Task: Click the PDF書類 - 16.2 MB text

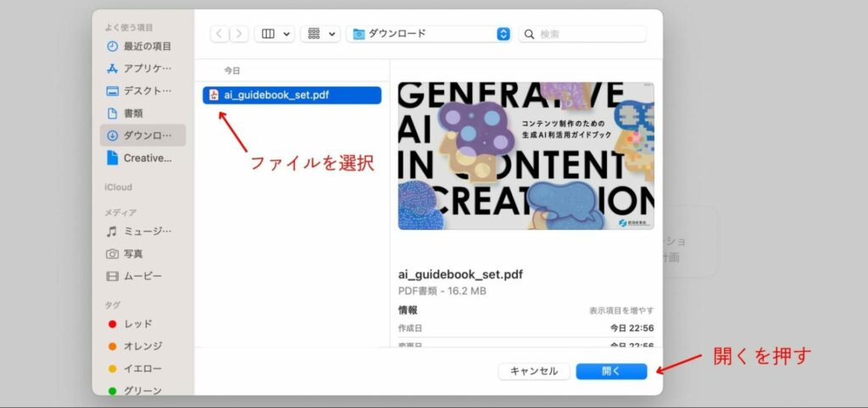Action: point(442,291)
